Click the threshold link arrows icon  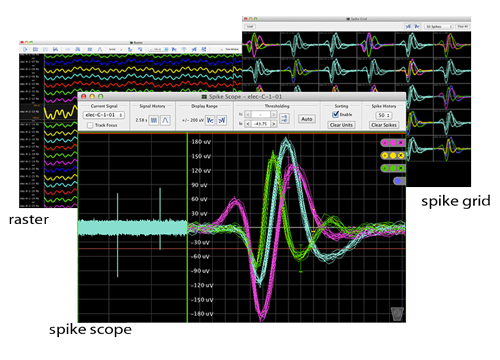(284, 119)
